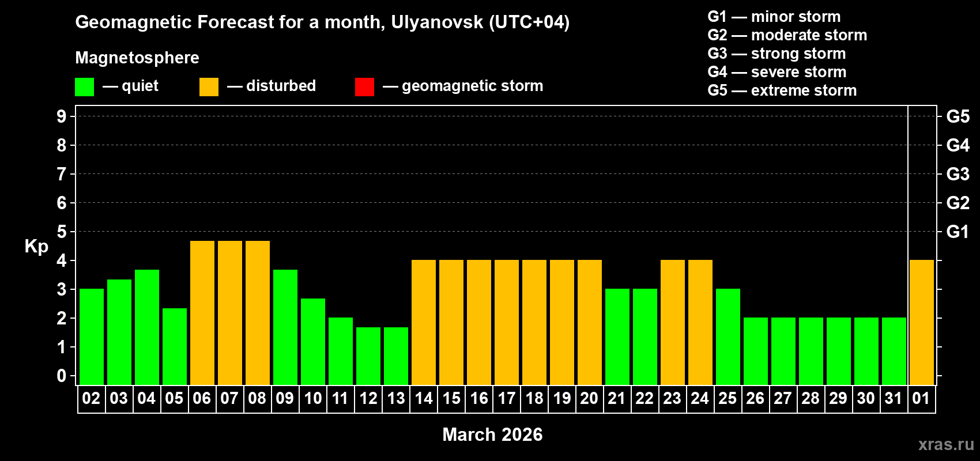Select the green bar for March 12
The height and width of the screenshot is (461, 980).
point(368,356)
